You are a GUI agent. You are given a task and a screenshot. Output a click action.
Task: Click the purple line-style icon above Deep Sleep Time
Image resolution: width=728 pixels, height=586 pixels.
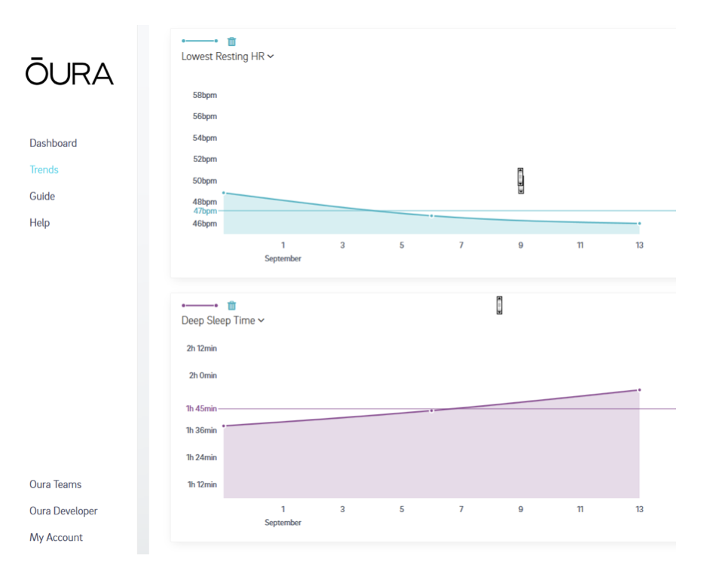(x=200, y=305)
